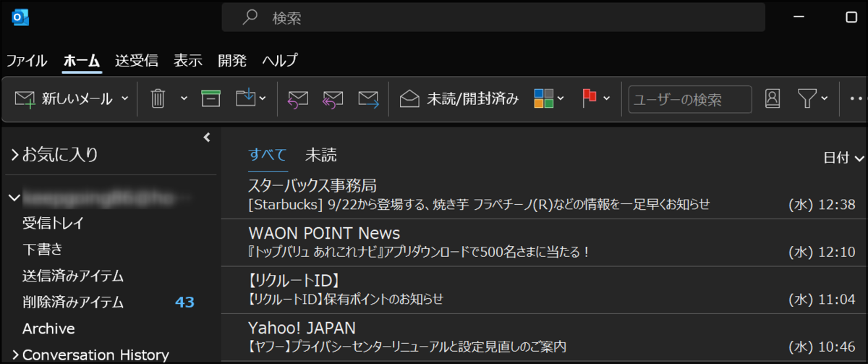868x364 pixels.
Task: Open the スターバックス事務局 email
Action: point(544,195)
